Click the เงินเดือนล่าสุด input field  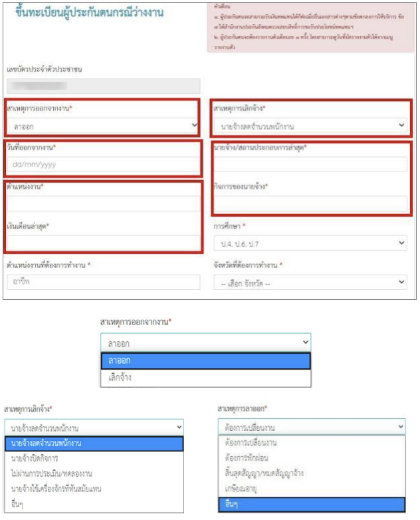click(x=104, y=243)
